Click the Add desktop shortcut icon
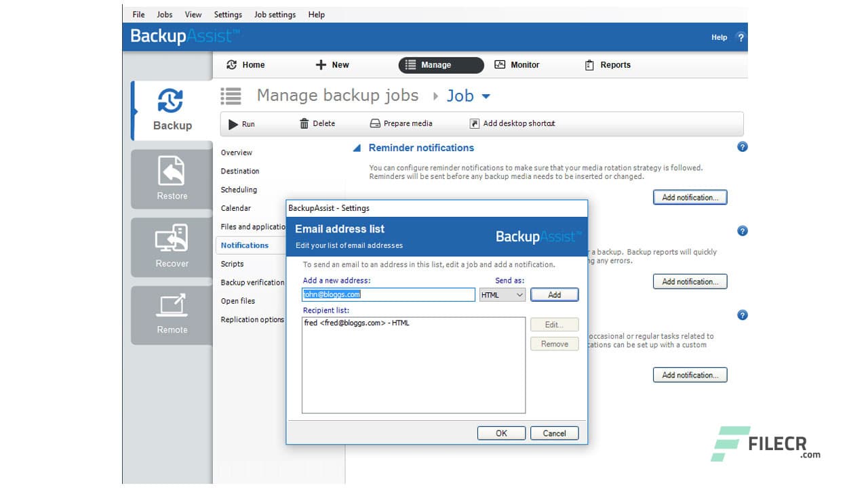 click(x=473, y=123)
